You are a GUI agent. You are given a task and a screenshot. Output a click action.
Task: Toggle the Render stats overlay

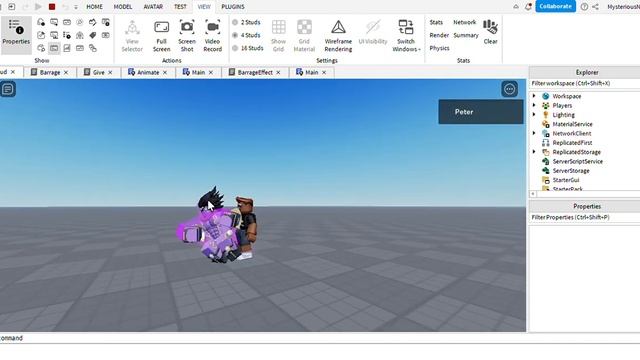439,36
